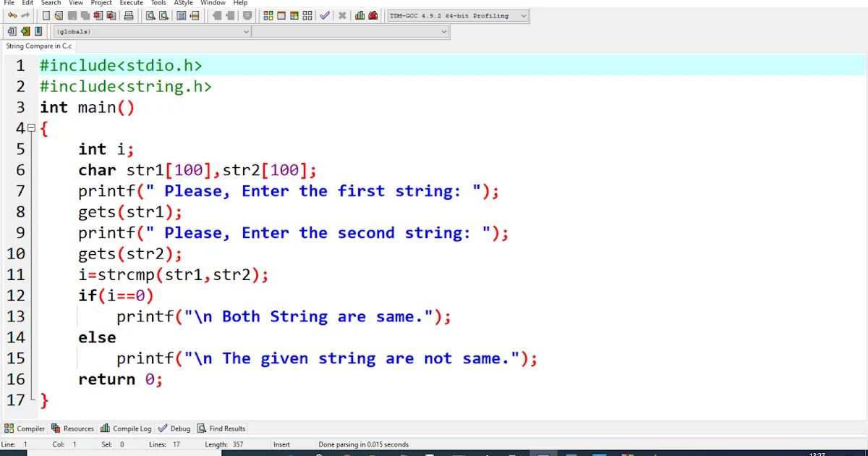Switch to the Resources bottom tab
Image resolution: width=868 pixels, height=456 pixels.
[73, 428]
